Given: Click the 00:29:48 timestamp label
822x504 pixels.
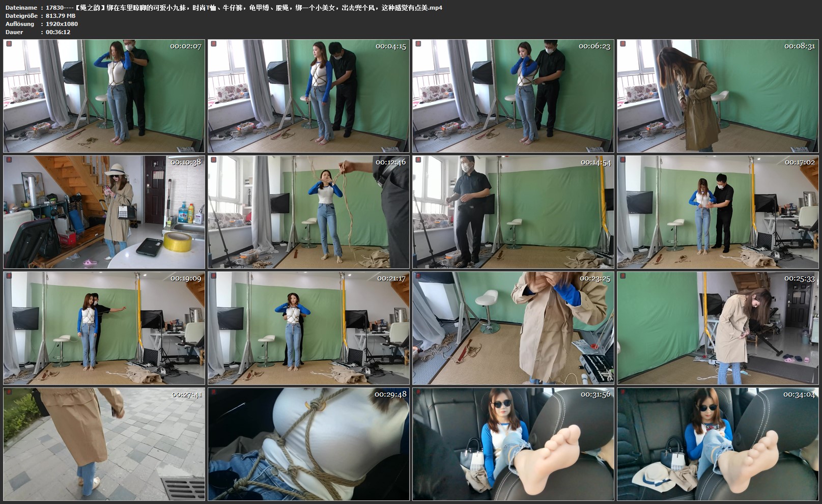Looking at the screenshot, I should click(390, 395).
